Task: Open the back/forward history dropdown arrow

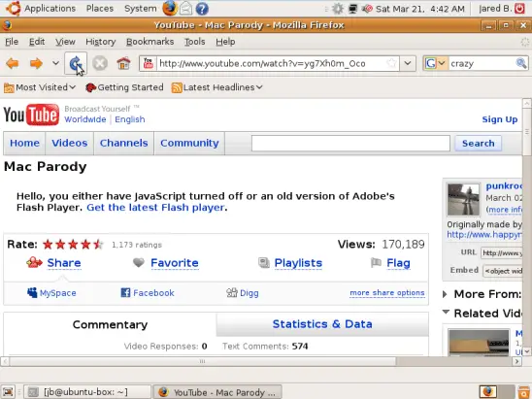Action: 55,63
